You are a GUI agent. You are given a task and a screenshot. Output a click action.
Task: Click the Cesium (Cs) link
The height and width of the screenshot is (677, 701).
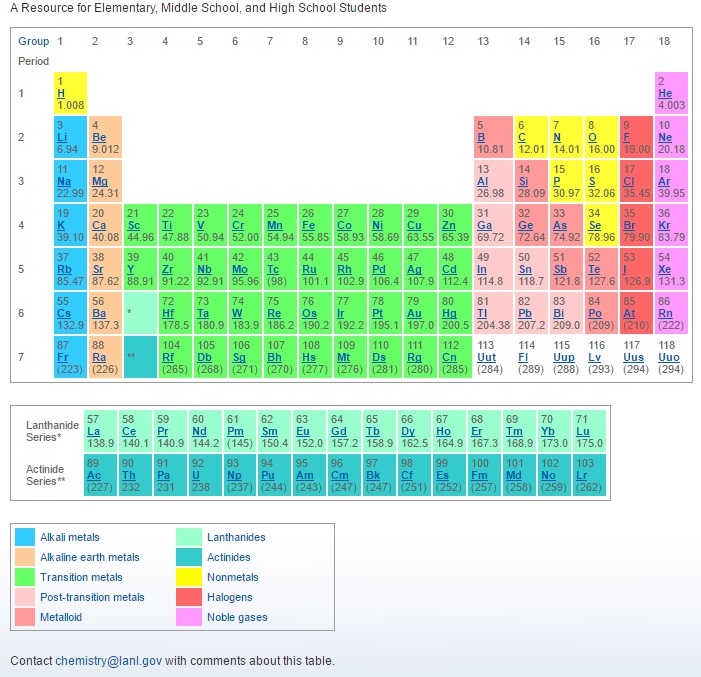(x=64, y=313)
